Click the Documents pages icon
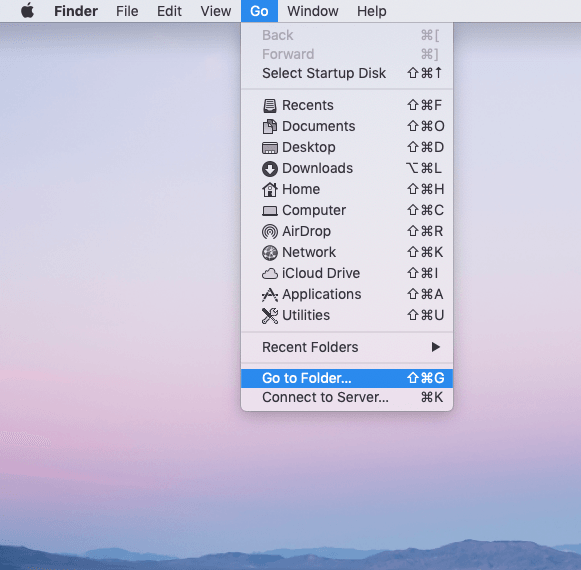Image resolution: width=581 pixels, height=570 pixels. click(x=269, y=126)
